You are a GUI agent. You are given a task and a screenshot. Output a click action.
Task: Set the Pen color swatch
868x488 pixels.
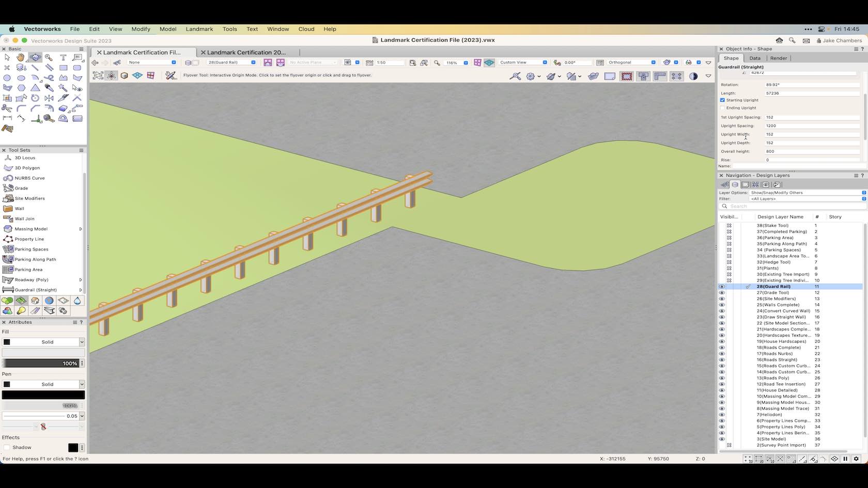tap(43, 395)
